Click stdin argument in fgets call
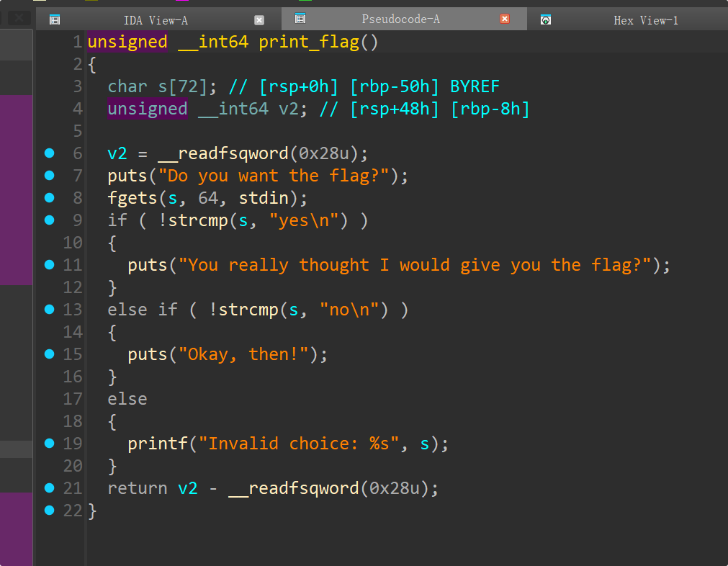The height and width of the screenshot is (566, 728). coord(264,198)
